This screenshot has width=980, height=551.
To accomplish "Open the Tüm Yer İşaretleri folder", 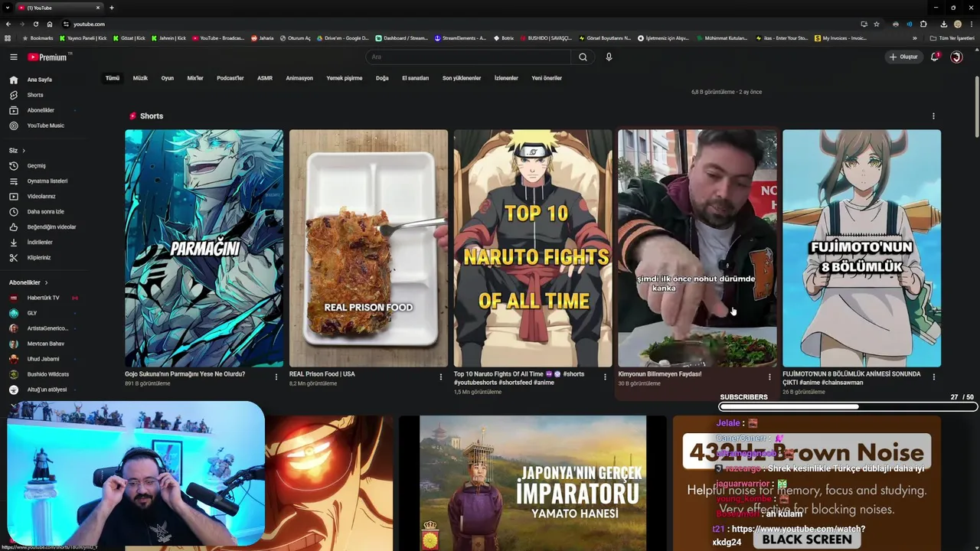I will coord(952,38).
